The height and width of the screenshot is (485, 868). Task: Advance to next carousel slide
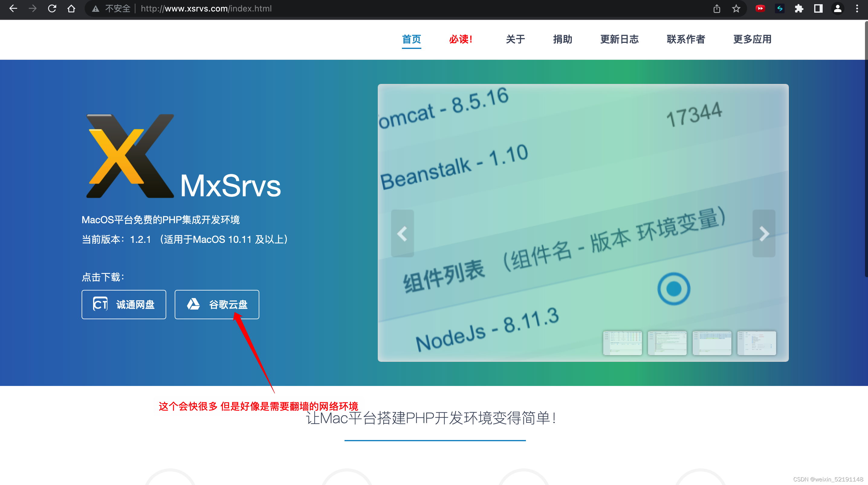point(764,233)
